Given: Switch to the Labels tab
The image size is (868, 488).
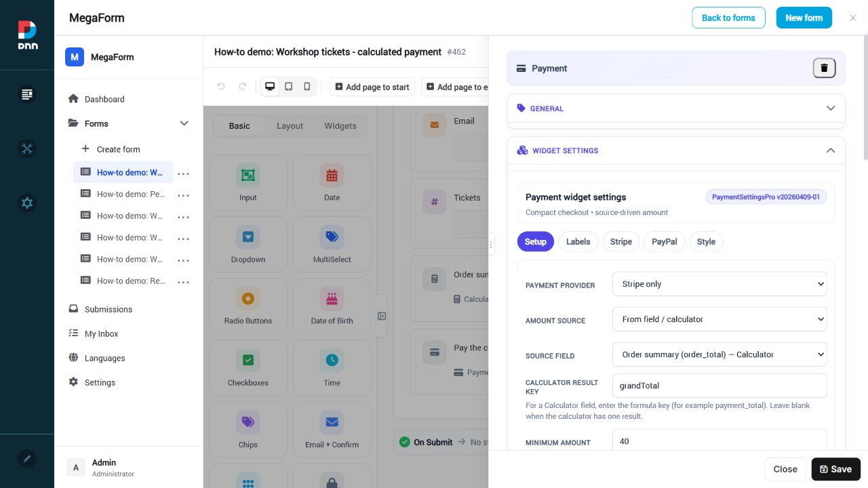Looking at the screenshot, I should click(578, 242).
